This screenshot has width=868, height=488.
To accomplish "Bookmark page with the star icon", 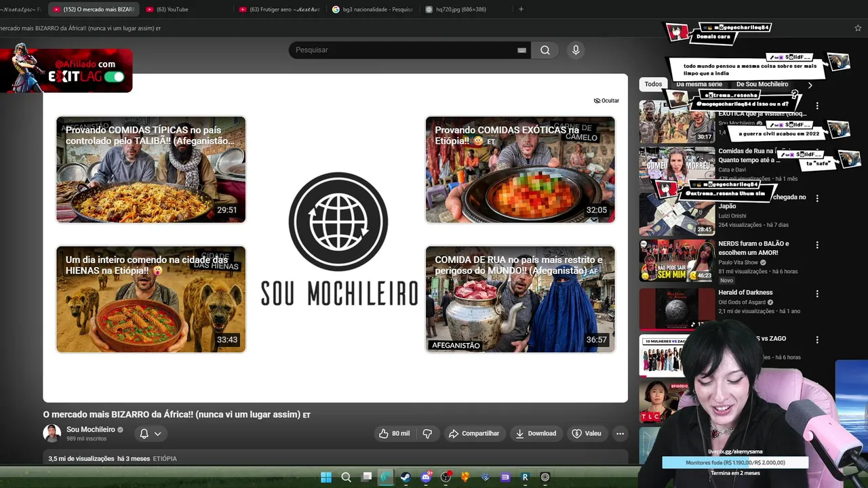I will pos(858,28).
